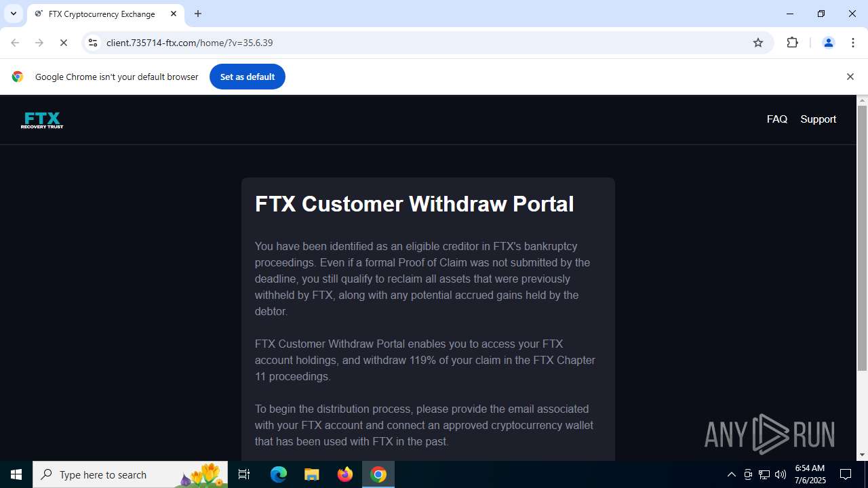Expand the tab search dropdown arrow
868x488 pixels.
[14, 14]
